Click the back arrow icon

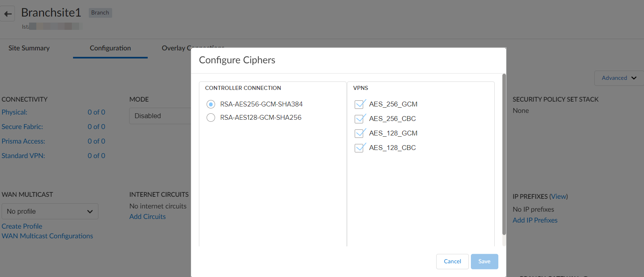click(8, 14)
